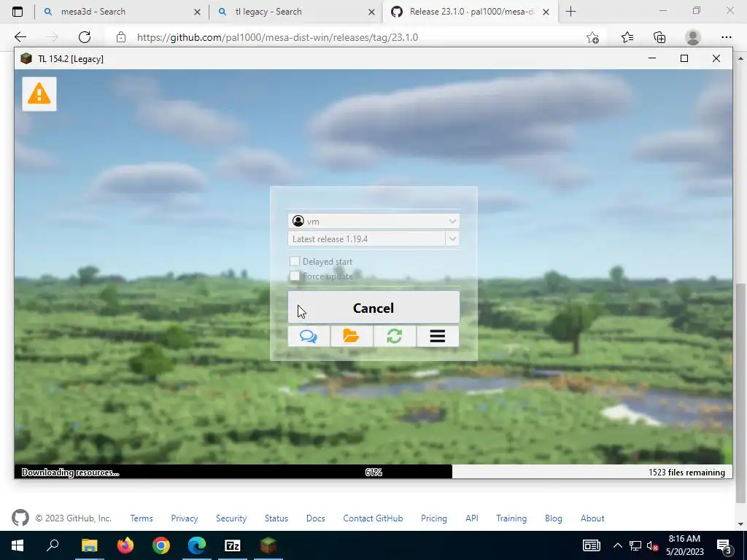
Task: Close the tl legacy - Search tab
Action: [x=371, y=12]
